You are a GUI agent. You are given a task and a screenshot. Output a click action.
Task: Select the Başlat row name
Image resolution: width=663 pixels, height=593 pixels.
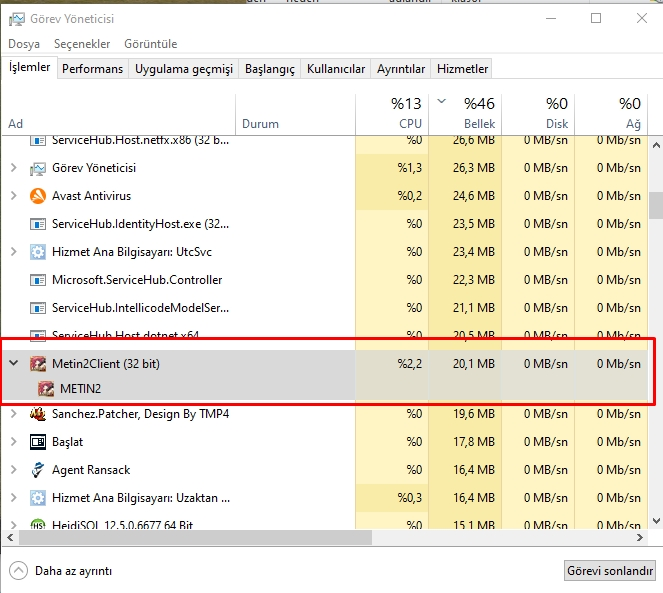(67, 442)
